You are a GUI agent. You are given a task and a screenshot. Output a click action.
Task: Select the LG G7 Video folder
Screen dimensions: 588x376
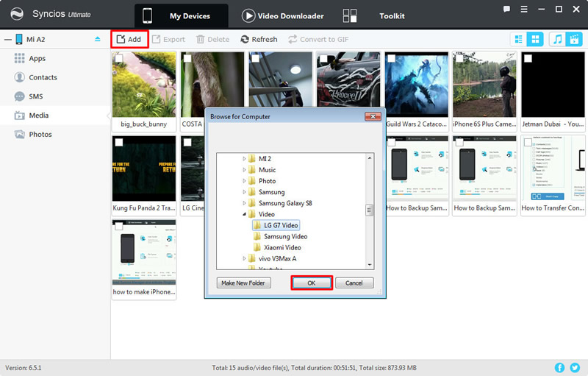pos(276,225)
